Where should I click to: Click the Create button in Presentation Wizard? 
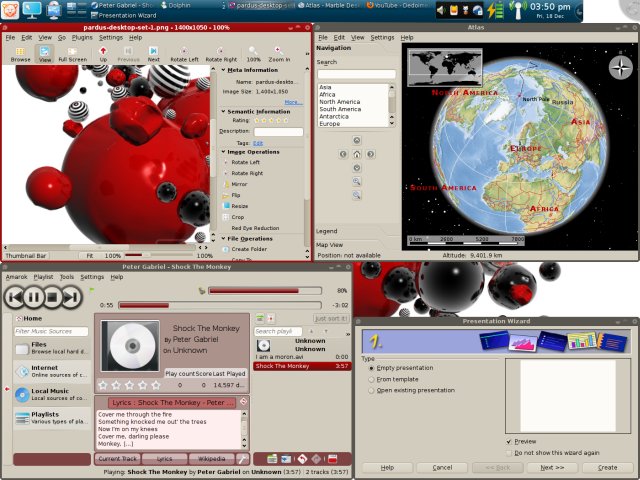coord(606,467)
